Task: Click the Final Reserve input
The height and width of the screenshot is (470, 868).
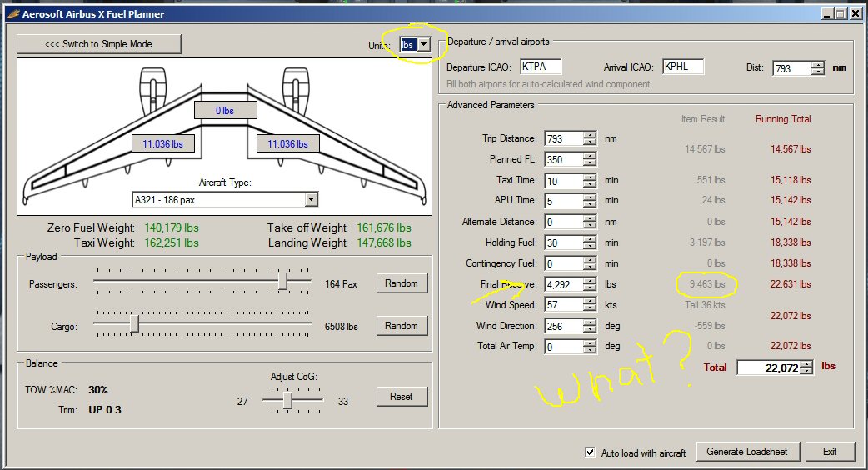Action: [564, 284]
